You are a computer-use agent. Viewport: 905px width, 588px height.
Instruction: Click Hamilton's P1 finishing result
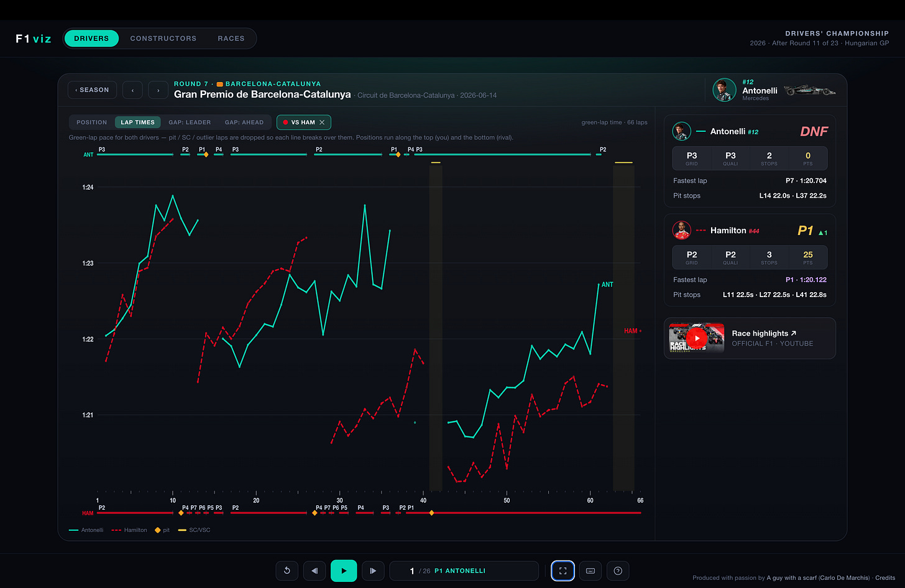pos(806,231)
